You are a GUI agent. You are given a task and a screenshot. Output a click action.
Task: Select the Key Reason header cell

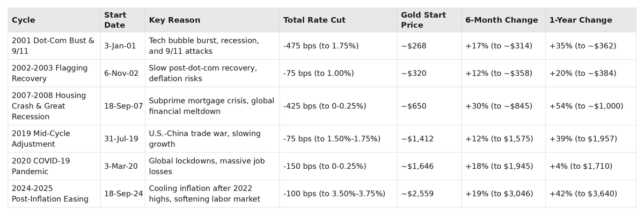174,20
